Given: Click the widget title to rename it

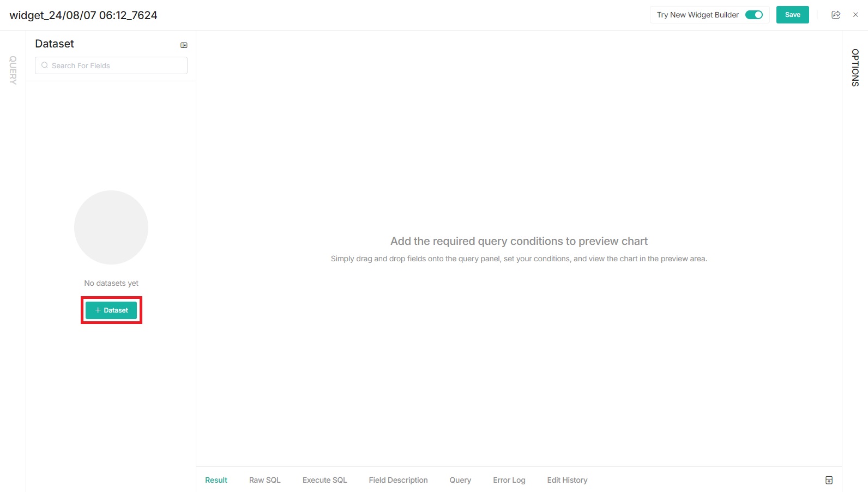Looking at the screenshot, I should pos(83,15).
